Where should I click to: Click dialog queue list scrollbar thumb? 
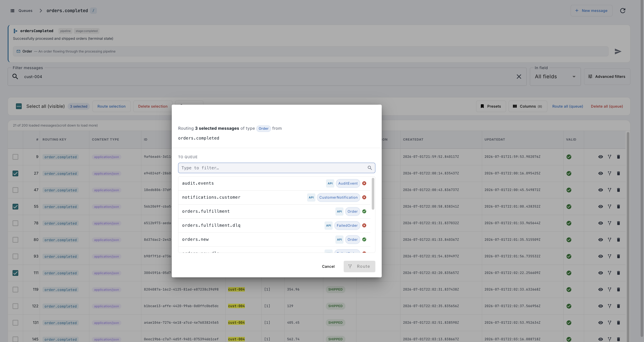point(373,194)
